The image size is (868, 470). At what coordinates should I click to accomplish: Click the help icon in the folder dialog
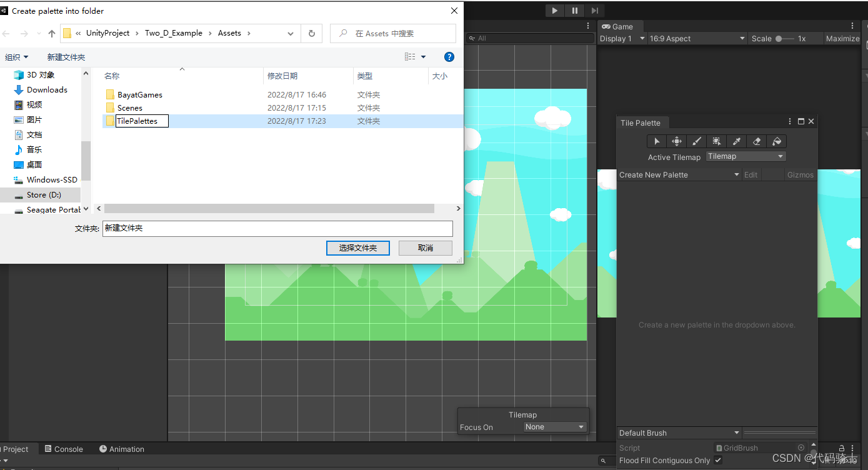pos(449,57)
